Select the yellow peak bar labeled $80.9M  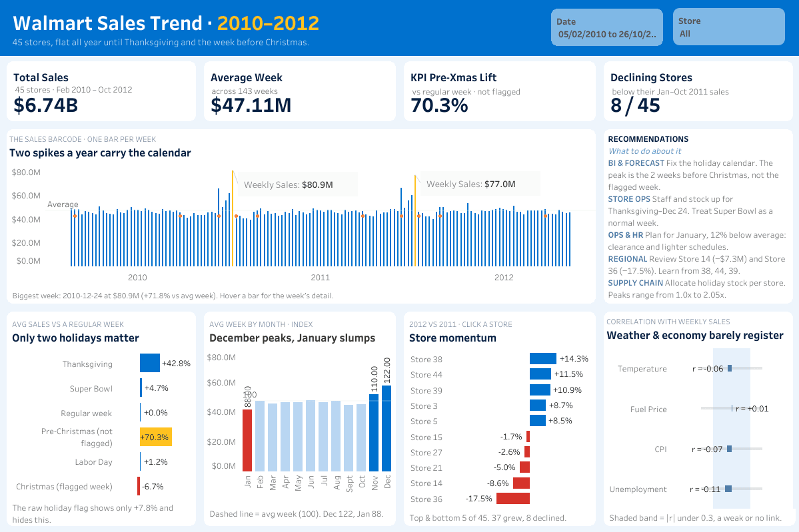click(x=233, y=218)
